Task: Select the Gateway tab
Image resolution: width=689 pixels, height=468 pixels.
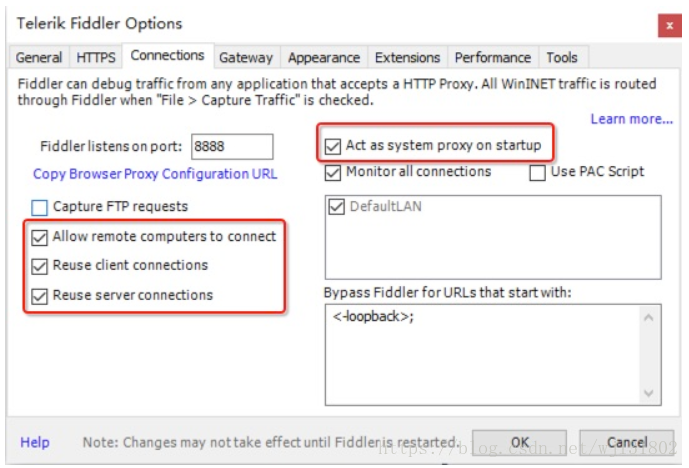Action: 246,58
